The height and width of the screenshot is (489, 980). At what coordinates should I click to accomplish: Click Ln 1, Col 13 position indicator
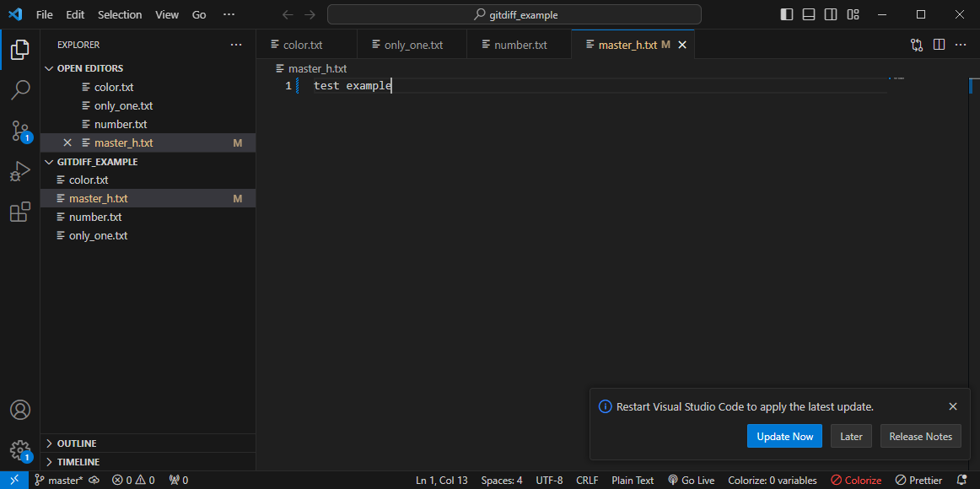(442, 481)
